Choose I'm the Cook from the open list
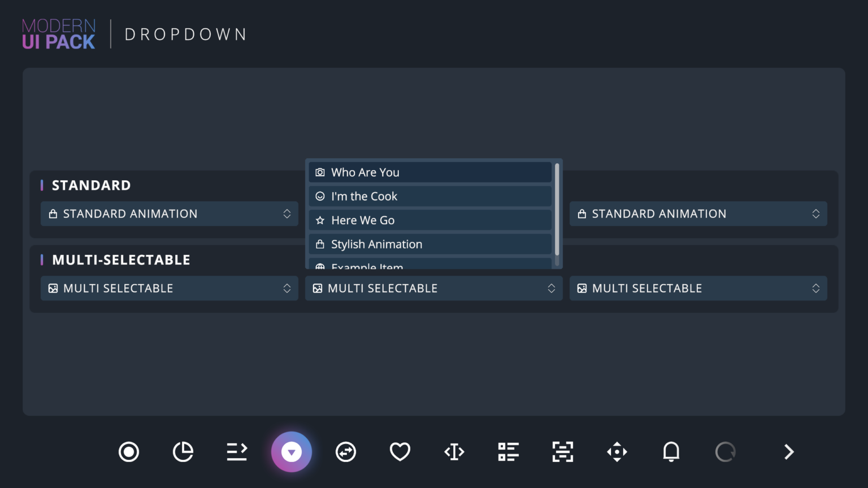The height and width of the screenshot is (488, 868). (429, 196)
